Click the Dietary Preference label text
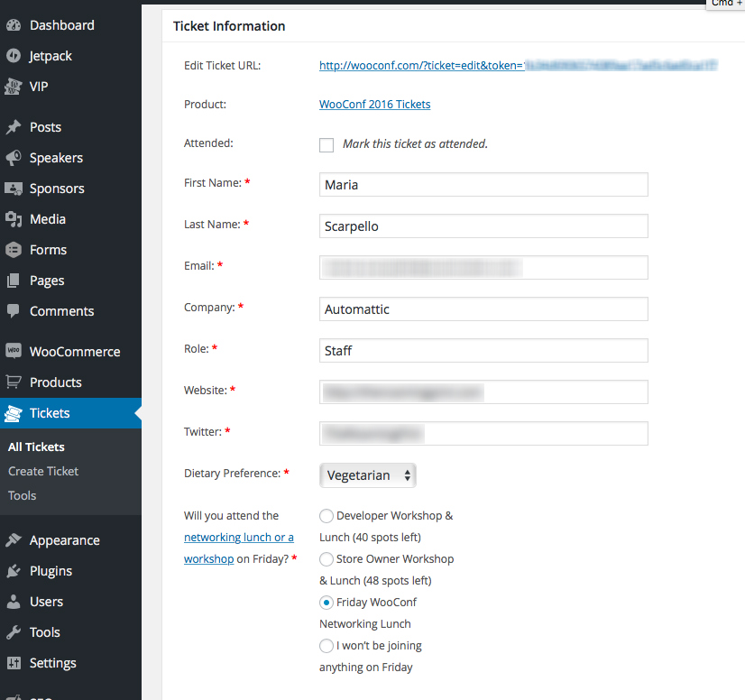 (232, 474)
